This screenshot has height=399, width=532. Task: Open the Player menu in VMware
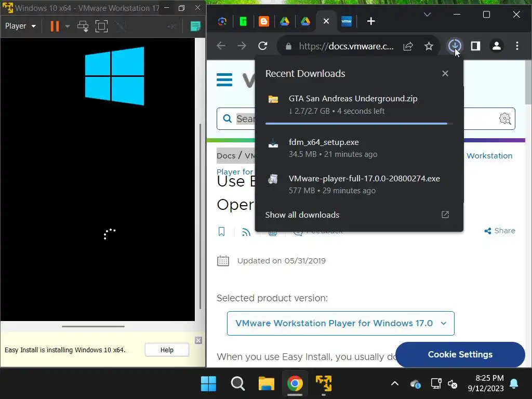pos(20,26)
